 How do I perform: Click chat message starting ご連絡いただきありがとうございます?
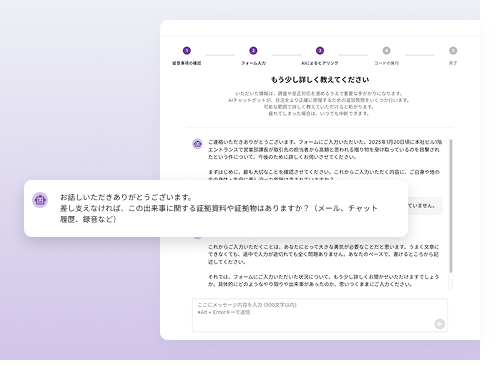click(x=325, y=149)
